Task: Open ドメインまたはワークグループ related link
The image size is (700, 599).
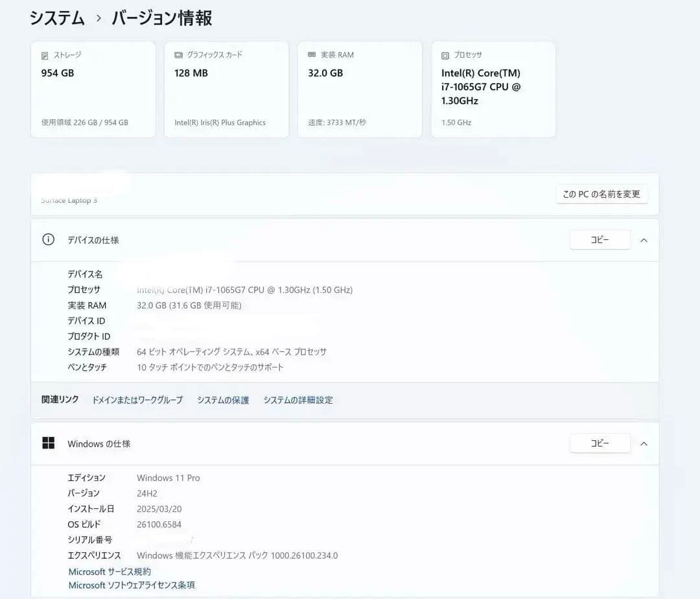Action: (x=137, y=400)
